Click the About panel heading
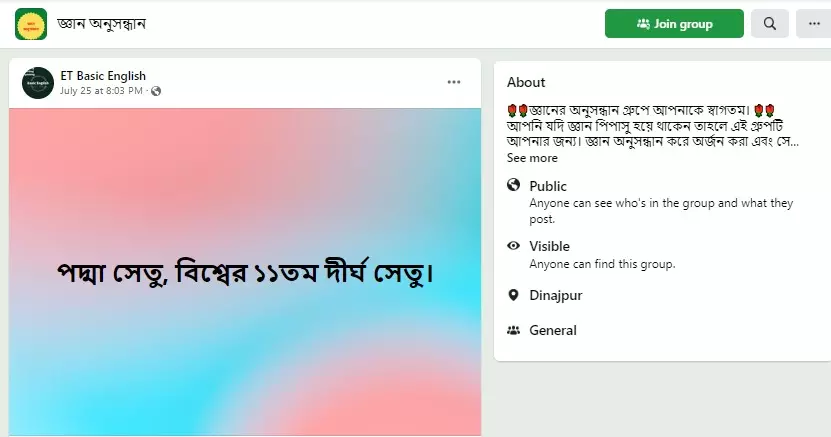This screenshot has width=831, height=437. coord(526,82)
